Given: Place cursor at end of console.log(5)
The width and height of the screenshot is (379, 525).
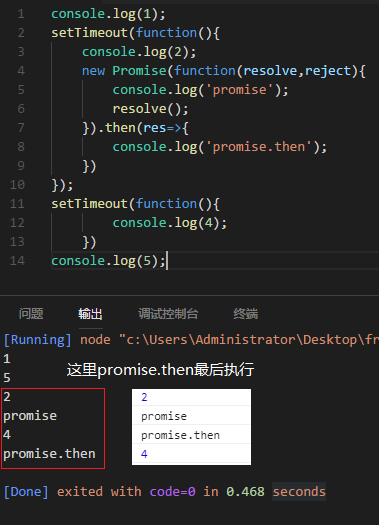Looking at the screenshot, I should (166, 261).
